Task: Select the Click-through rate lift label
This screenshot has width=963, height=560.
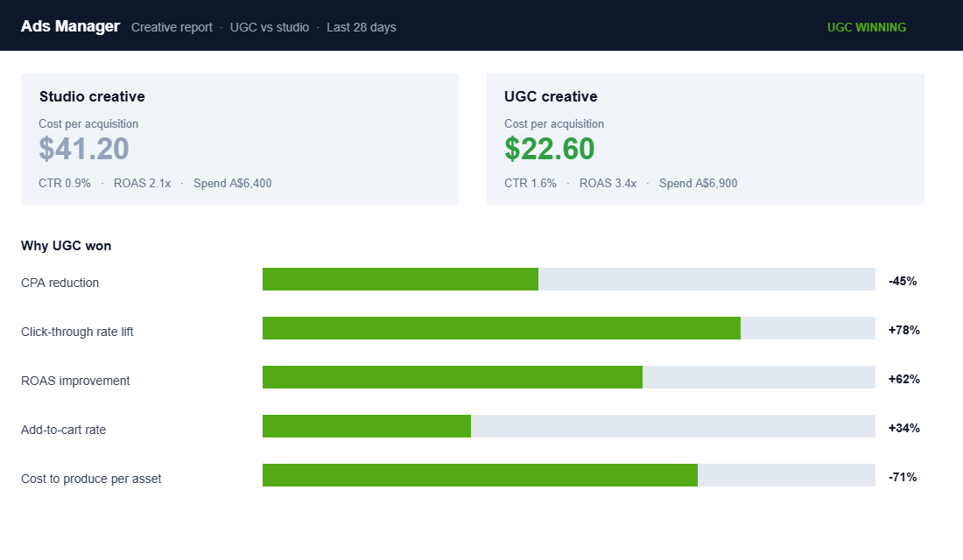Action: [77, 332]
